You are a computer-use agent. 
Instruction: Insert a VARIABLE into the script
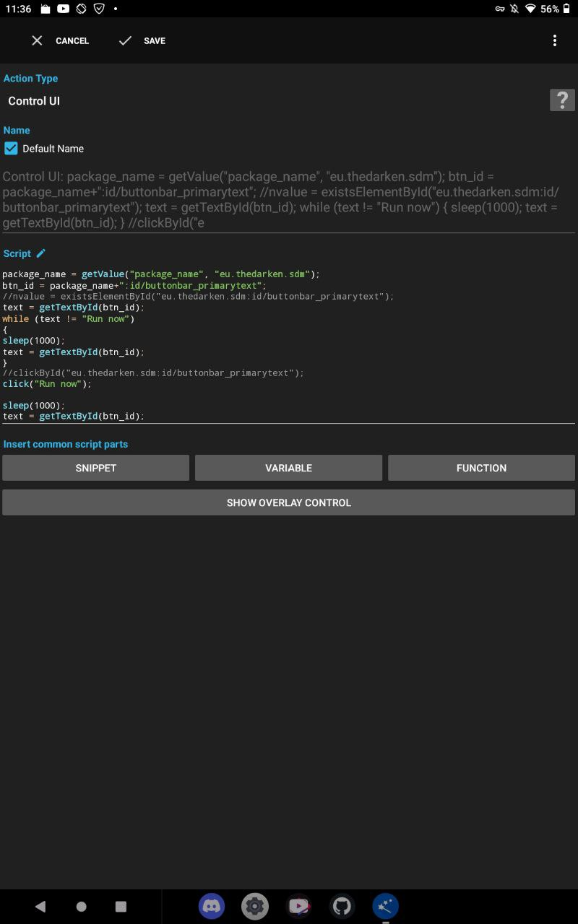pos(288,468)
